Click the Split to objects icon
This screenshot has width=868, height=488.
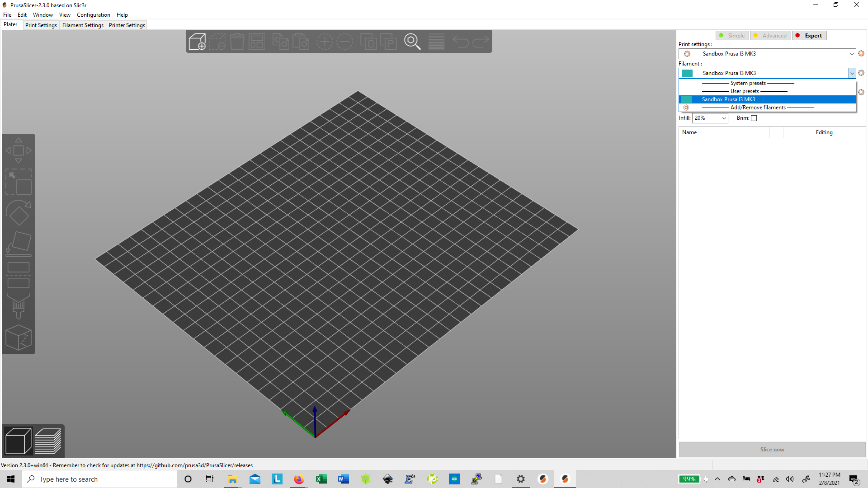pos(368,42)
